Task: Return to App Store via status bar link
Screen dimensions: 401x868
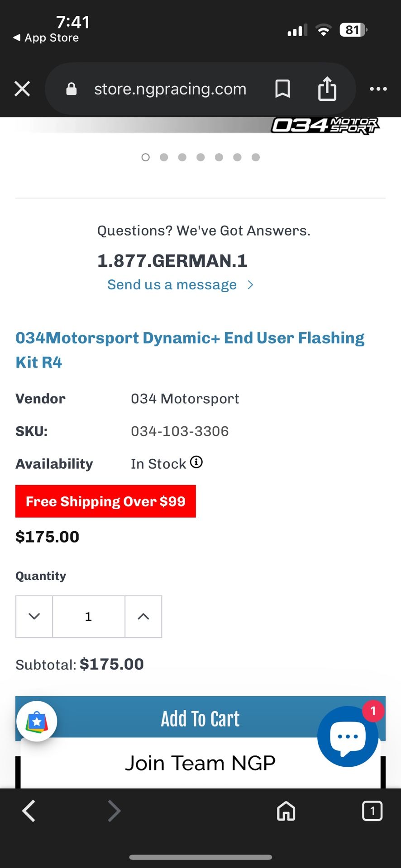Action: point(44,38)
